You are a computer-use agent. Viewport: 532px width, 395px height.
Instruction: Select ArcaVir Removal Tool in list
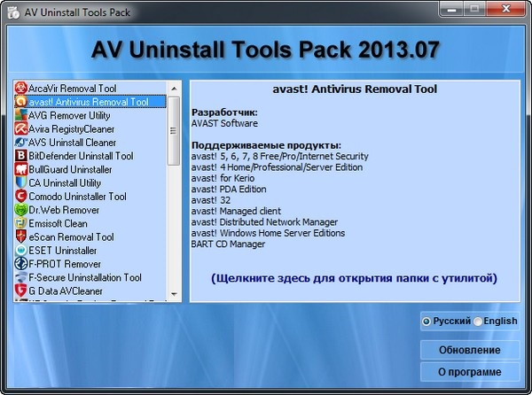(x=90, y=88)
